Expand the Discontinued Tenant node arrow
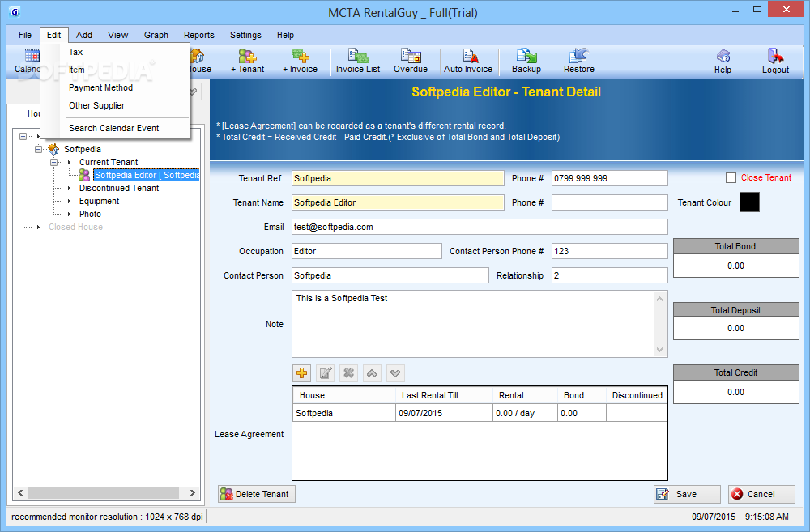The image size is (810, 532). pos(69,188)
